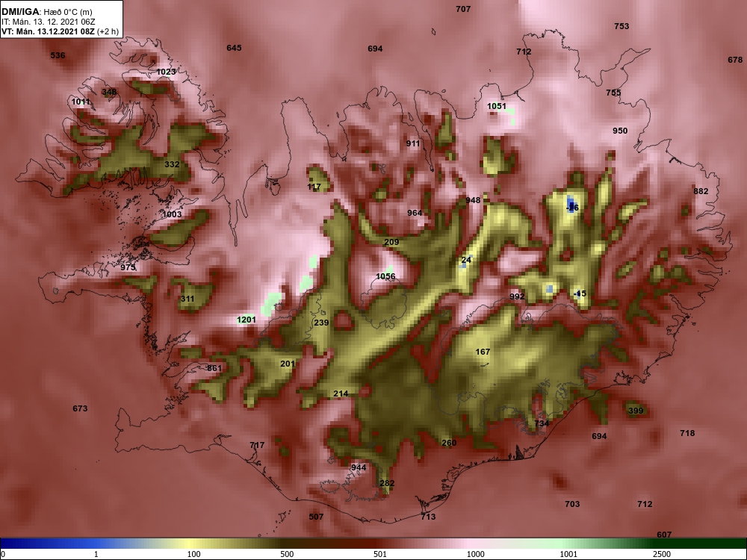Click the map value '1201'

click(247, 320)
